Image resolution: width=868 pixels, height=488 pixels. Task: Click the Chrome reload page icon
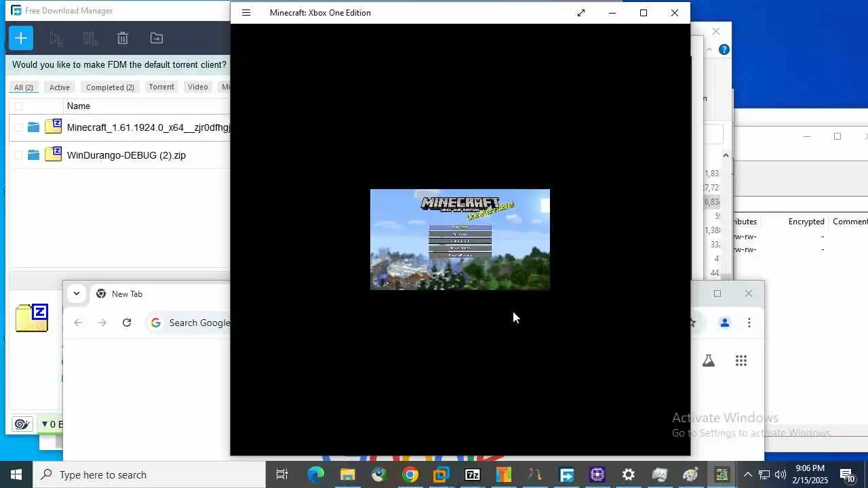pos(127,323)
